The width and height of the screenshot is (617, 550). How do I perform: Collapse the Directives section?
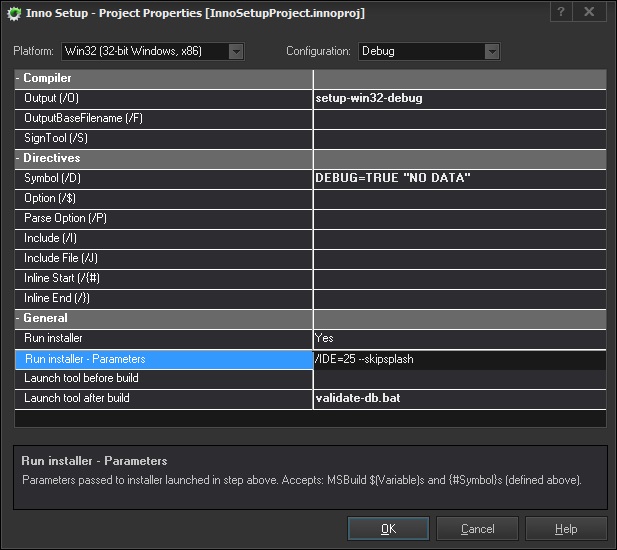point(18,158)
